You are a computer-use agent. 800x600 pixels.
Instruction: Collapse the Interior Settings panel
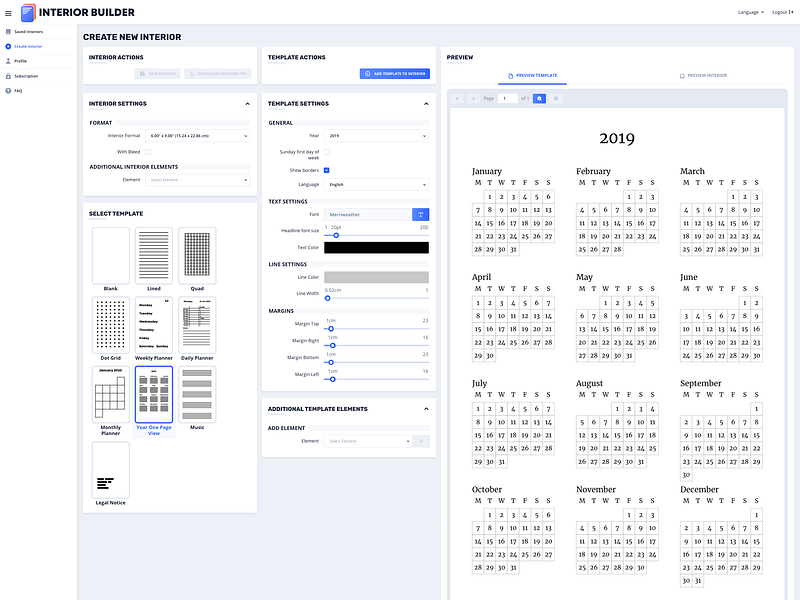pyautogui.click(x=247, y=104)
